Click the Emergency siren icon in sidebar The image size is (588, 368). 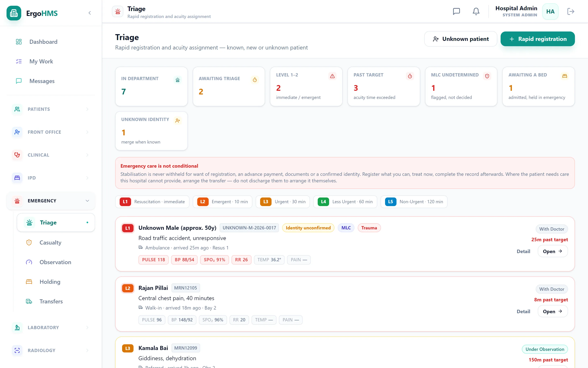[17, 201]
